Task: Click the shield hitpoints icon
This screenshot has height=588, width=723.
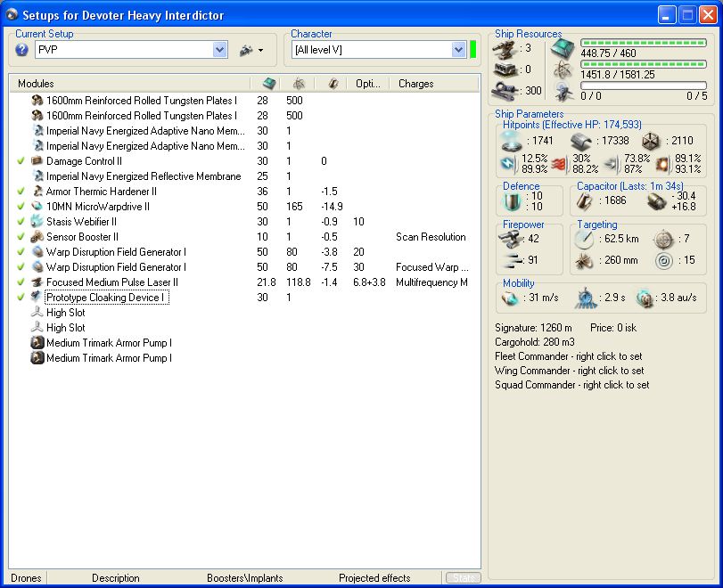Action: (x=513, y=141)
